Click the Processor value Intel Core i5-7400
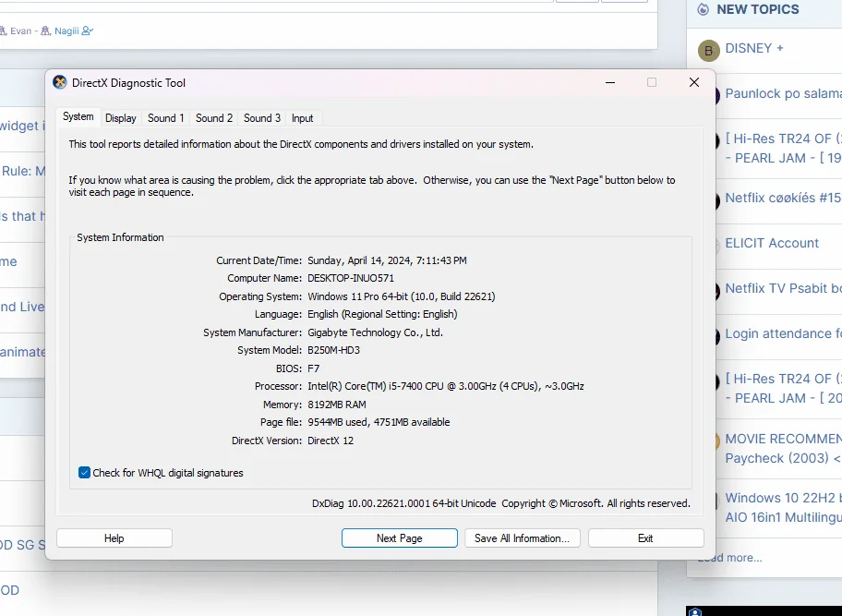This screenshot has width=842, height=616. pyautogui.click(x=446, y=386)
